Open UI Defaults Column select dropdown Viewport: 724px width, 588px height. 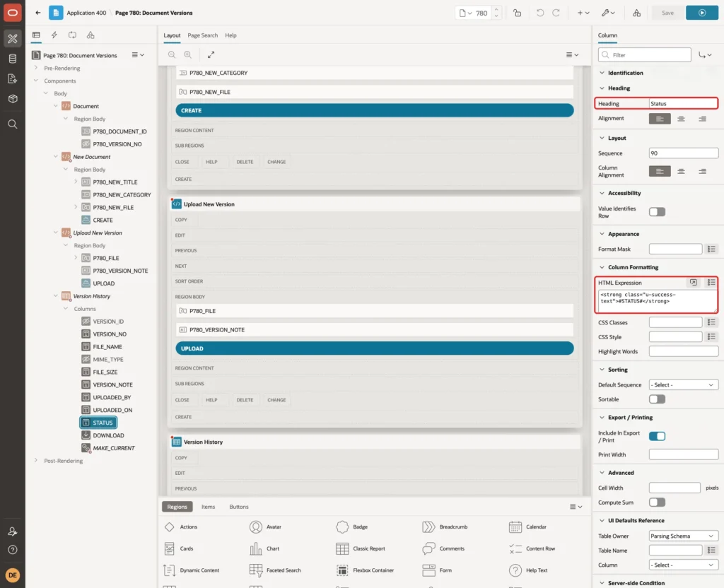[684, 565]
